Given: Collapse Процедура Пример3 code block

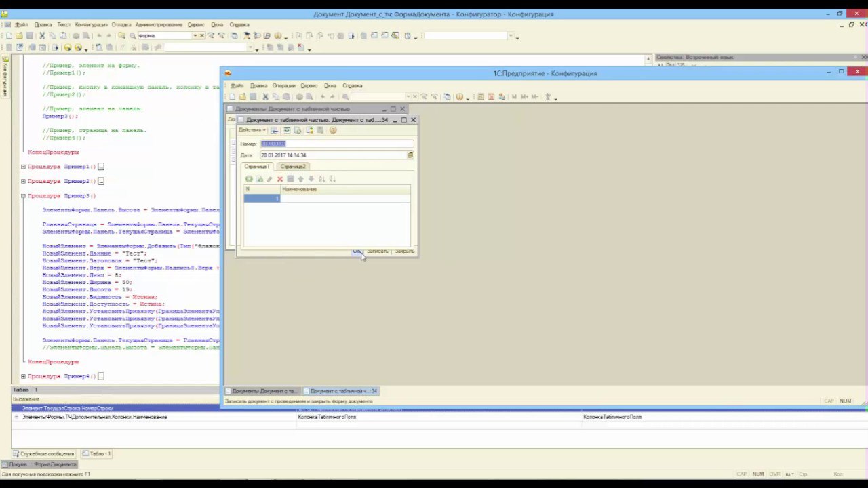Looking at the screenshot, I should pos(23,195).
